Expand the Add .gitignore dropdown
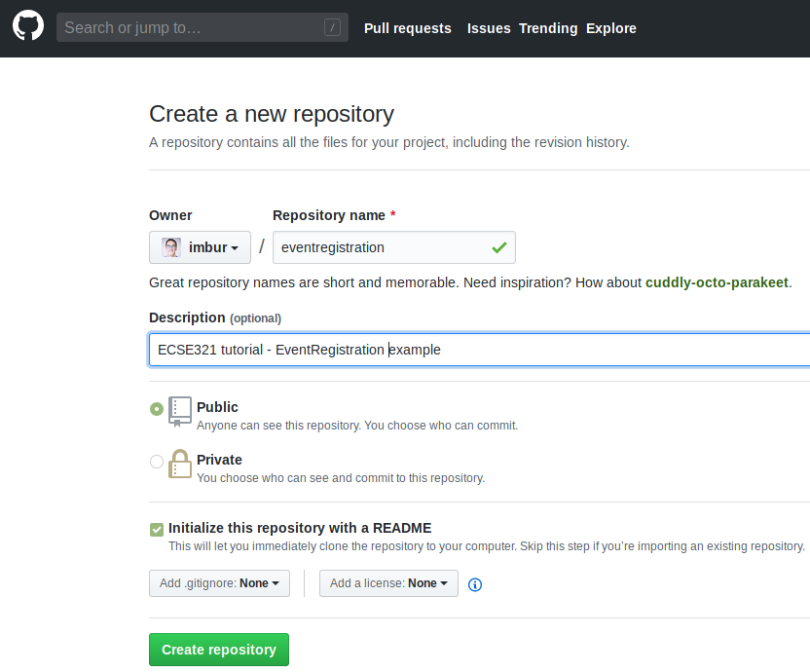 pos(219,583)
